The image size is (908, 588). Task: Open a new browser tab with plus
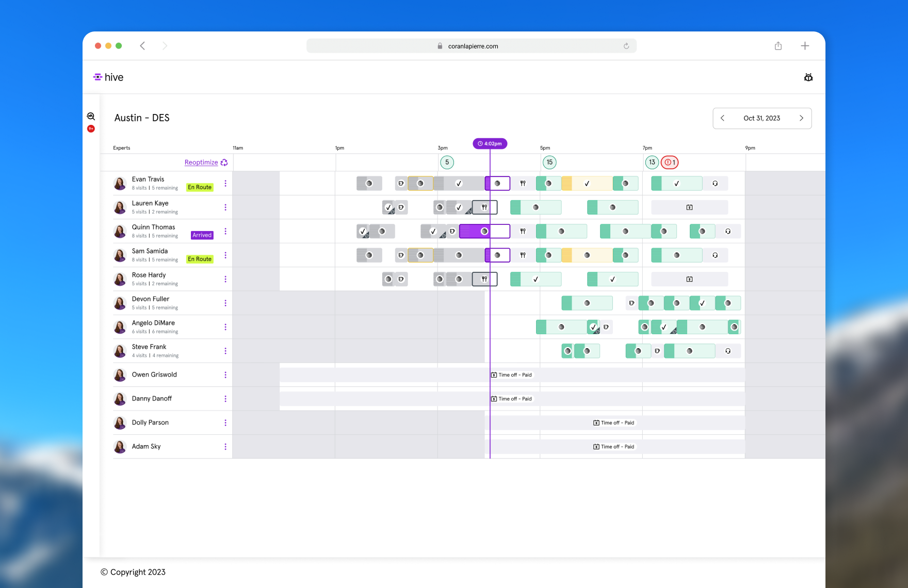[x=804, y=46]
